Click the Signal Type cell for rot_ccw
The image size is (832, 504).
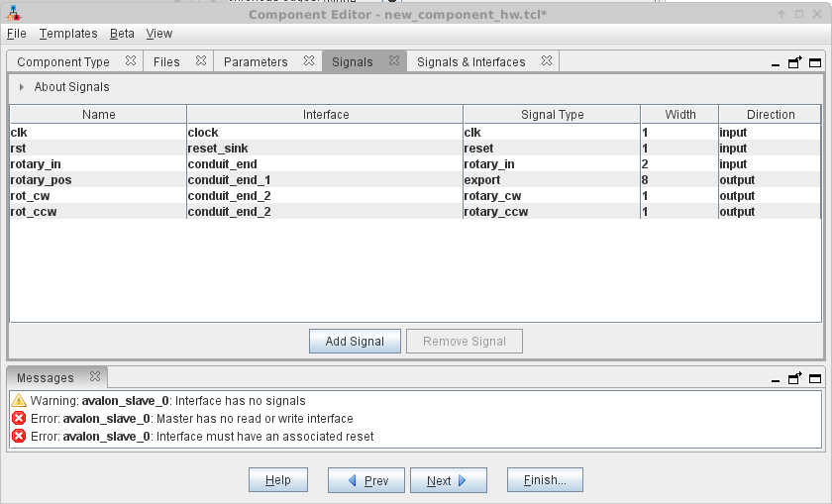click(551, 212)
